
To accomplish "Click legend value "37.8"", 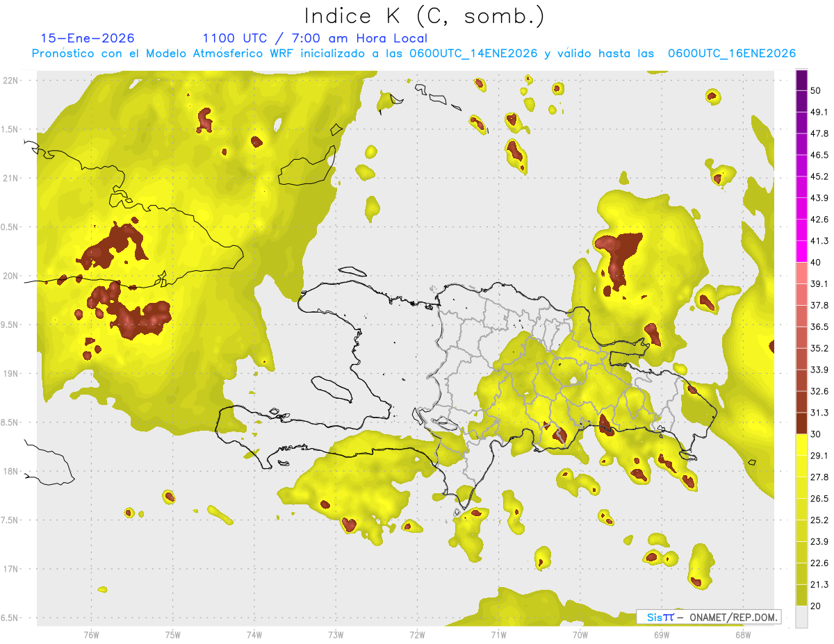I will pos(820,306).
